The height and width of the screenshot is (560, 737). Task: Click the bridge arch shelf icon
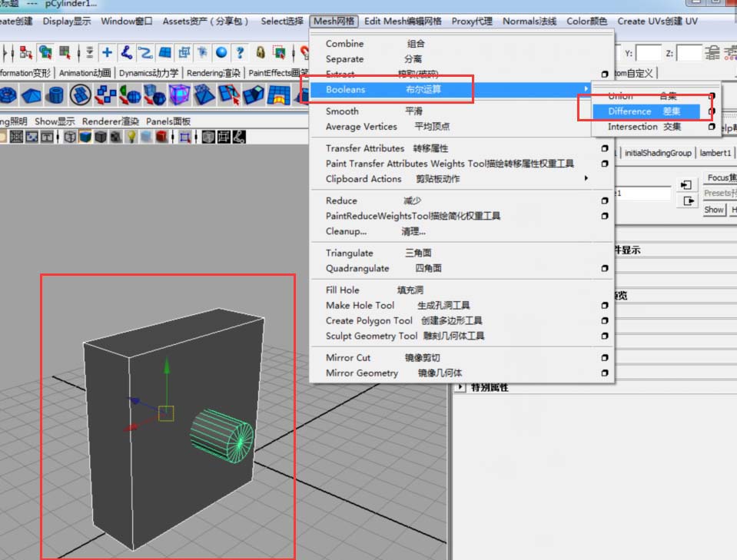(279, 95)
